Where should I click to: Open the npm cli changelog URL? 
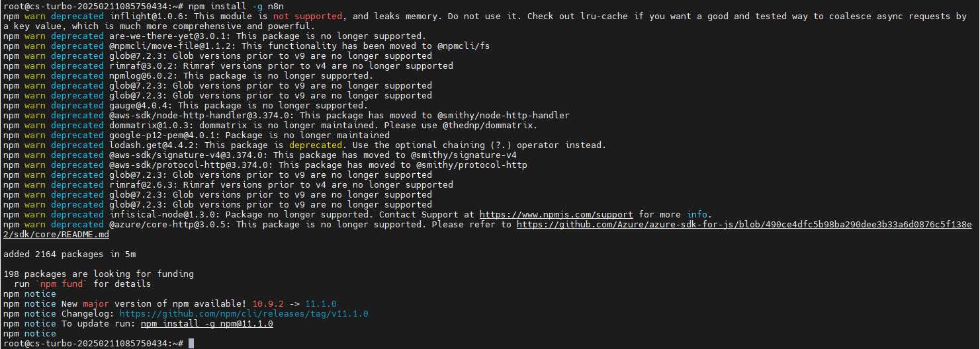[244, 314]
